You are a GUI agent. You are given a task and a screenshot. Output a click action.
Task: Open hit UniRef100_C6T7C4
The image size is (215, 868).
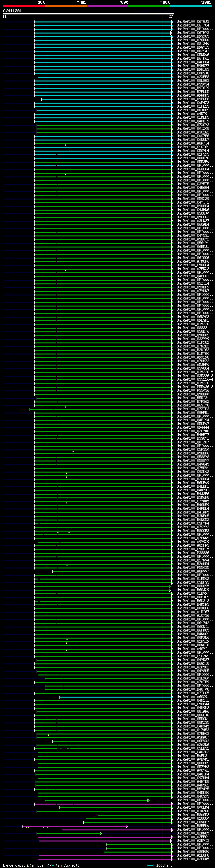(x=193, y=25)
